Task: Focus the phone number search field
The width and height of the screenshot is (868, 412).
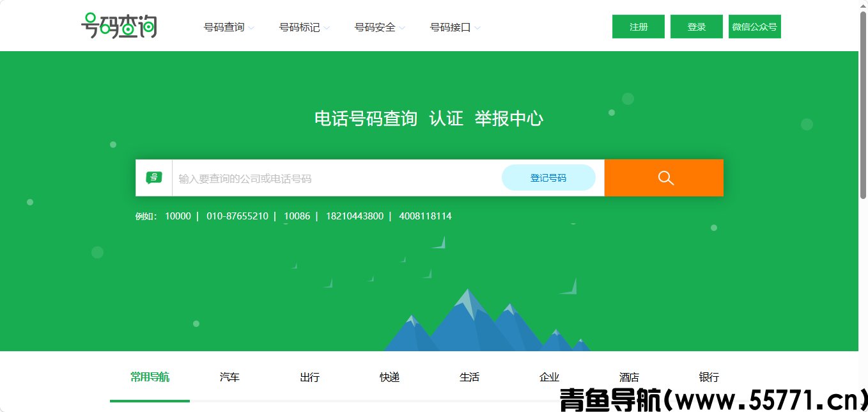Action: coord(337,178)
